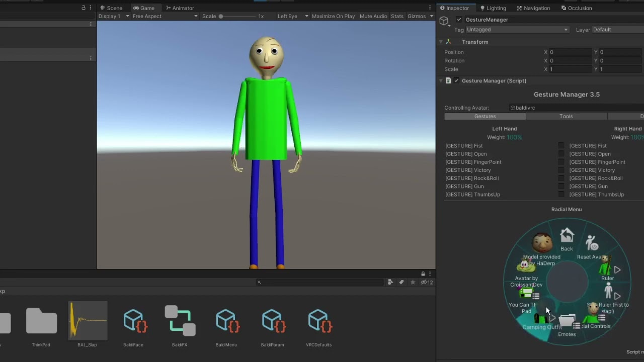The width and height of the screenshot is (644, 362).
Task: Open the Emotes folder in radial menu
Action: (567, 325)
